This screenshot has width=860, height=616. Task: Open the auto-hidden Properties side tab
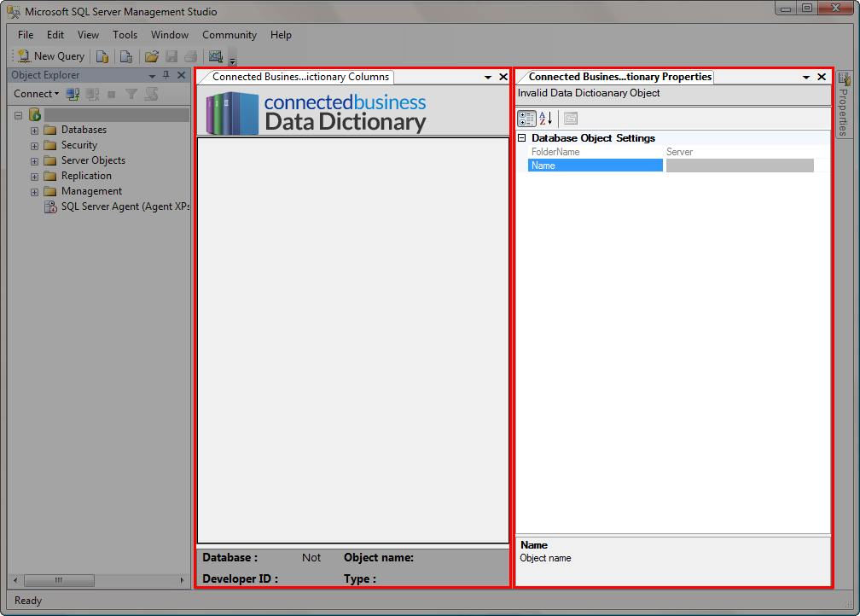[843, 105]
